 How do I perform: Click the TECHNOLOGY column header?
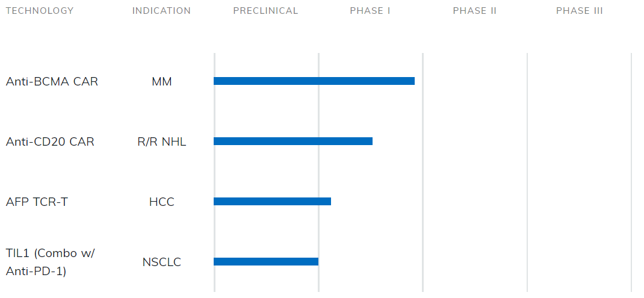(40, 11)
